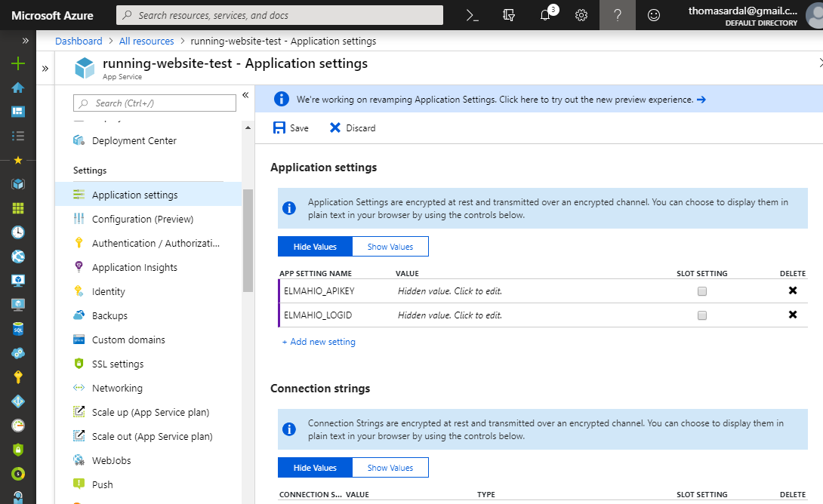Open All services list icon
Viewport: 823px width, 504px height.
[x=18, y=136]
